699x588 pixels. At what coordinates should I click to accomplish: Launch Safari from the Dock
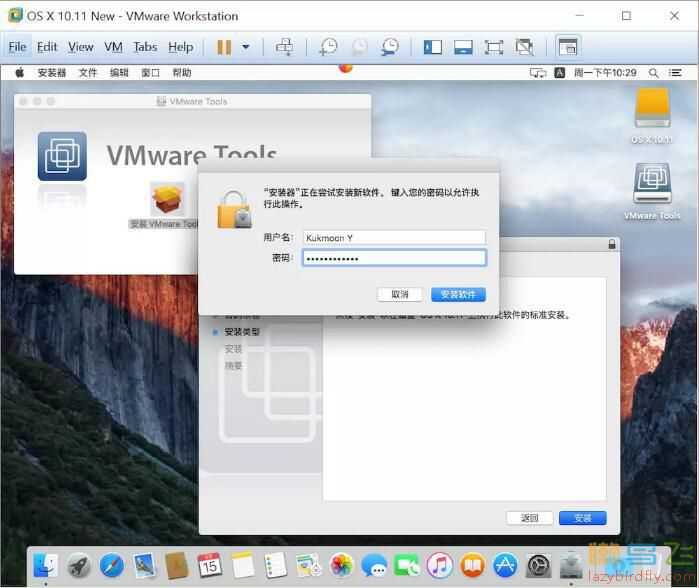(111, 566)
